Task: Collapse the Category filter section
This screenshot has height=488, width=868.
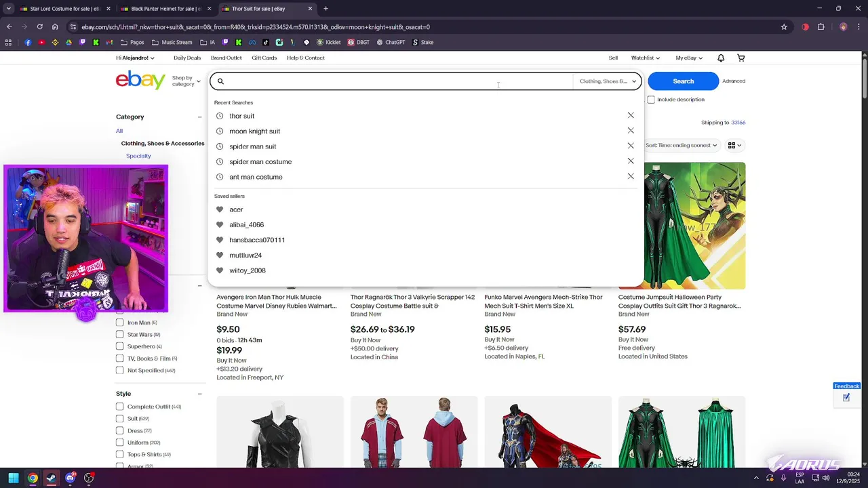Action: pyautogui.click(x=200, y=117)
